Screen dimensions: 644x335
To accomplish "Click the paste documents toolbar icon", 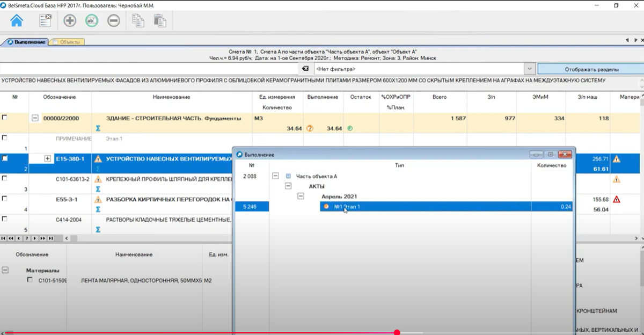I will (x=159, y=21).
